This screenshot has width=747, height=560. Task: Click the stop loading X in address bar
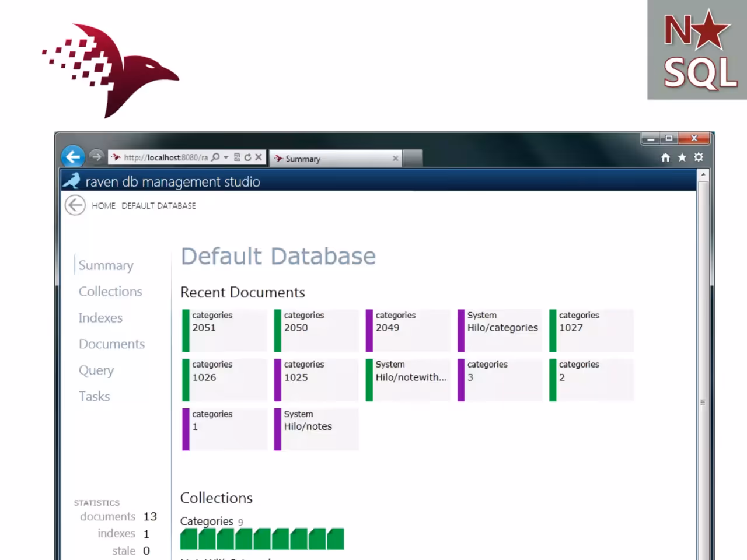259,157
